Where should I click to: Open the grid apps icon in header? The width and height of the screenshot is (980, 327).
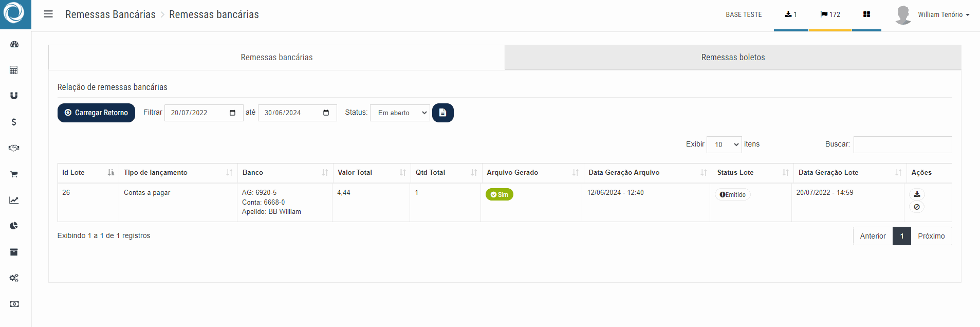click(866, 14)
